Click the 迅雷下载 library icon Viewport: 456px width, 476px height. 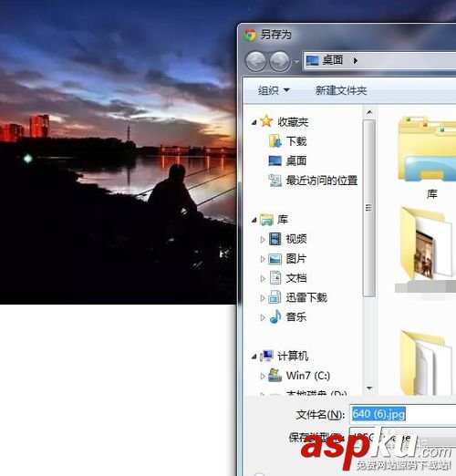tap(275, 297)
